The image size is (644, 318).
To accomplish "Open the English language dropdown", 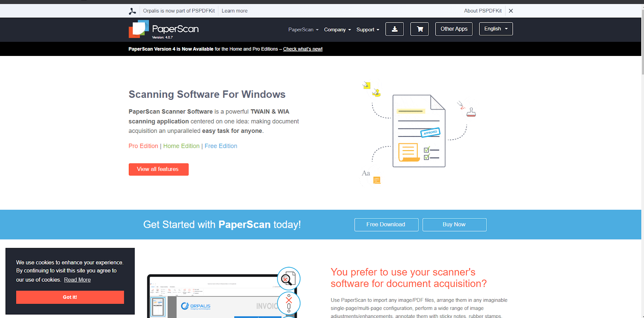I will (496, 29).
